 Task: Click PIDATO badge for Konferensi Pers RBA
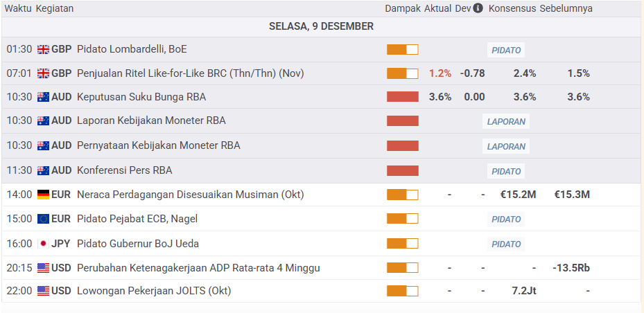click(x=506, y=171)
